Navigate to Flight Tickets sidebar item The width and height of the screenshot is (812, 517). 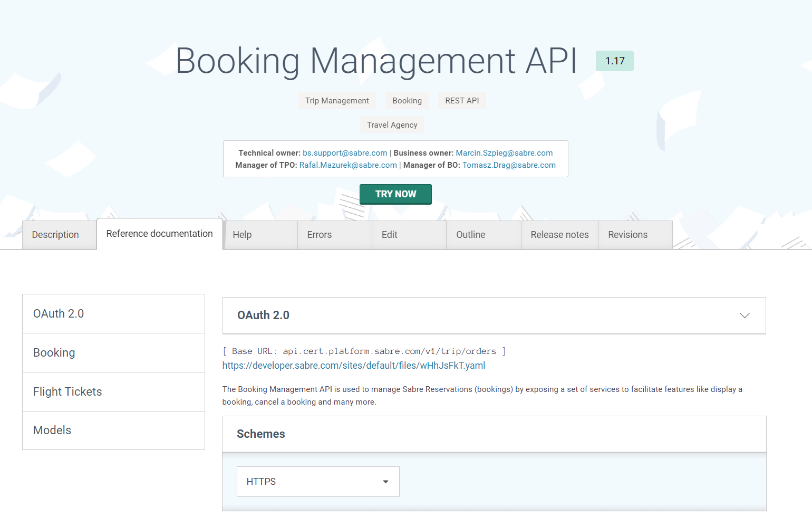click(x=113, y=392)
